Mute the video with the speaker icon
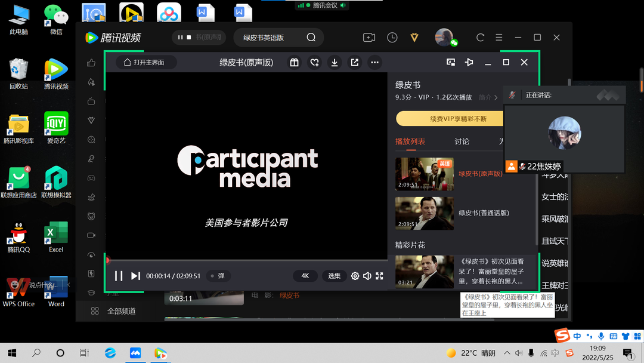Screen dimensions: 644x363 [367, 276]
